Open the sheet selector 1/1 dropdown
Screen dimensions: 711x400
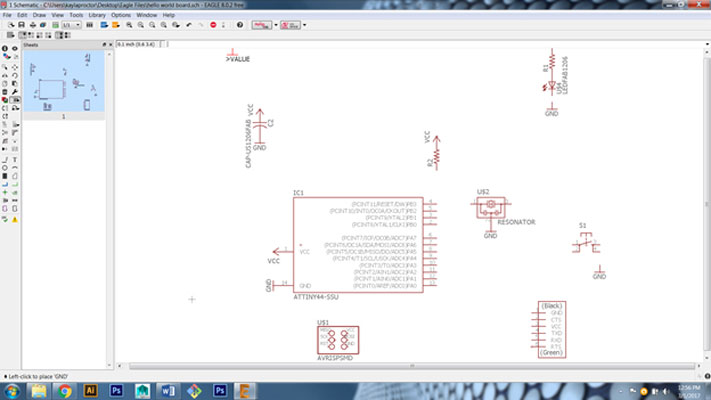point(72,25)
